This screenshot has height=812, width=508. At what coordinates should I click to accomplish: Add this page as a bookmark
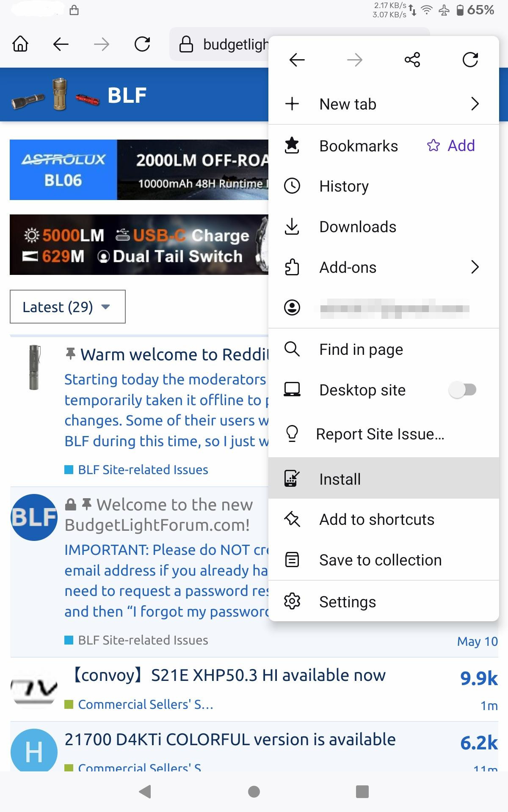pos(451,145)
